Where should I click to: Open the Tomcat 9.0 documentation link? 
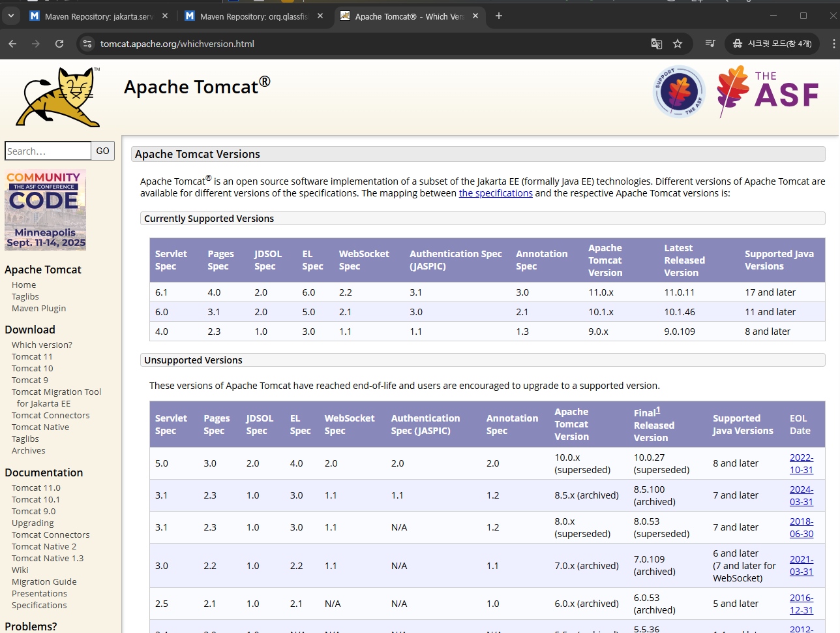click(x=34, y=511)
